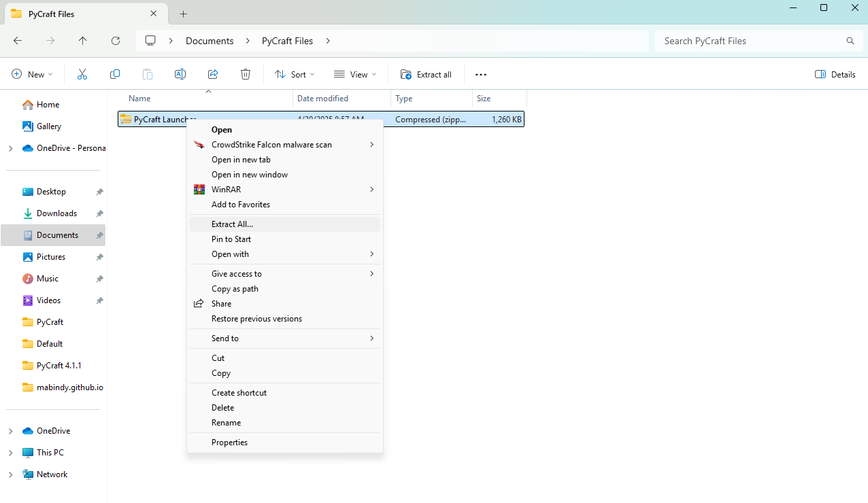Navigate up one folder level
The width and height of the screenshot is (868, 503).
click(x=83, y=41)
